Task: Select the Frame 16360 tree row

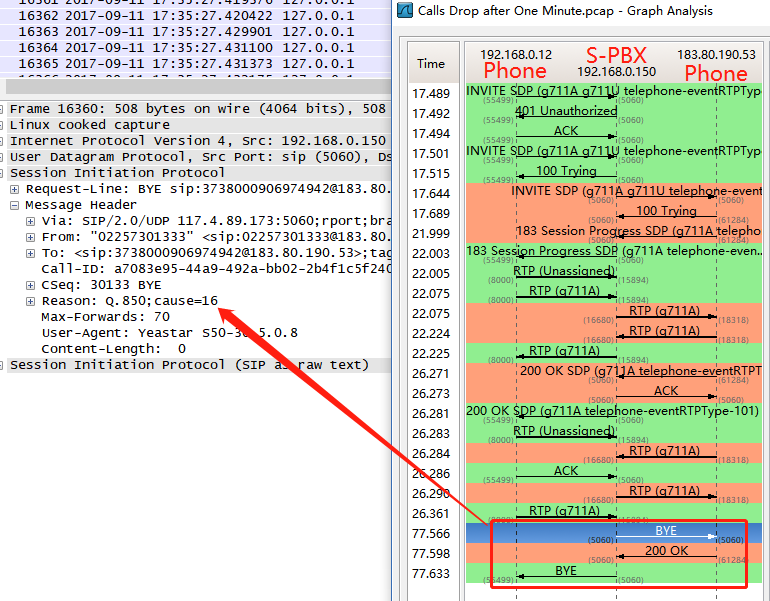Action: [195, 109]
